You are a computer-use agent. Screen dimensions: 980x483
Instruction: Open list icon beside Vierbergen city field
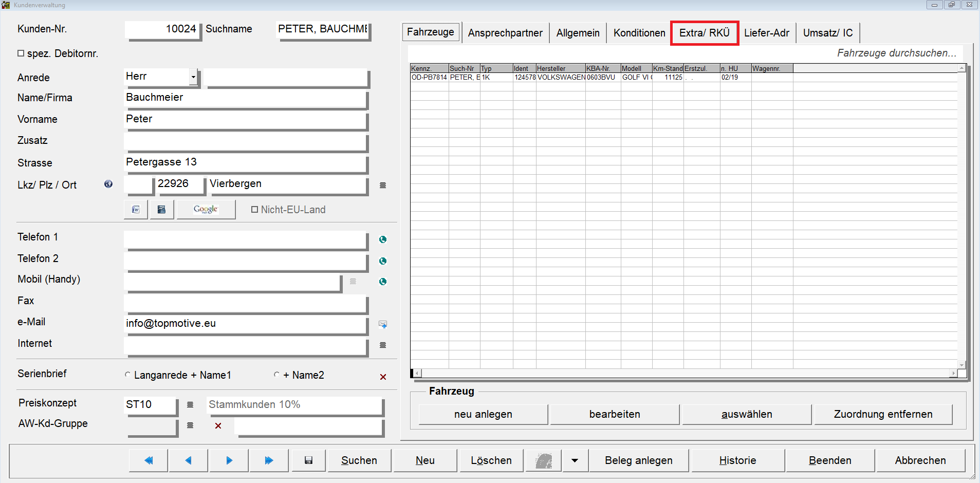(x=383, y=185)
